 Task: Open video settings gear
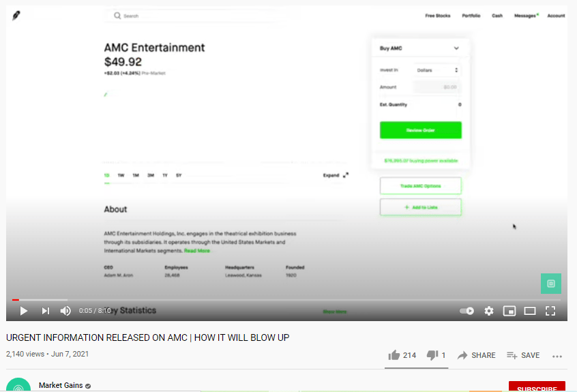tap(489, 311)
